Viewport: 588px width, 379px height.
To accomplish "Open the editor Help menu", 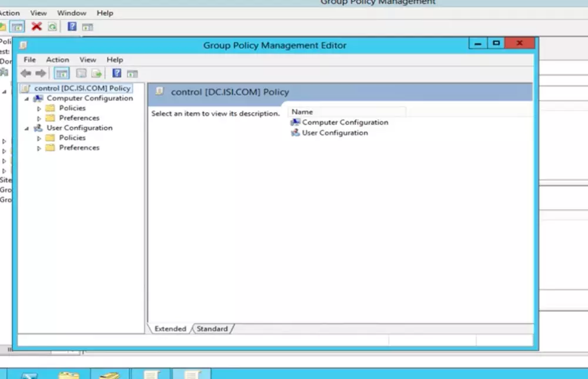I will click(115, 59).
